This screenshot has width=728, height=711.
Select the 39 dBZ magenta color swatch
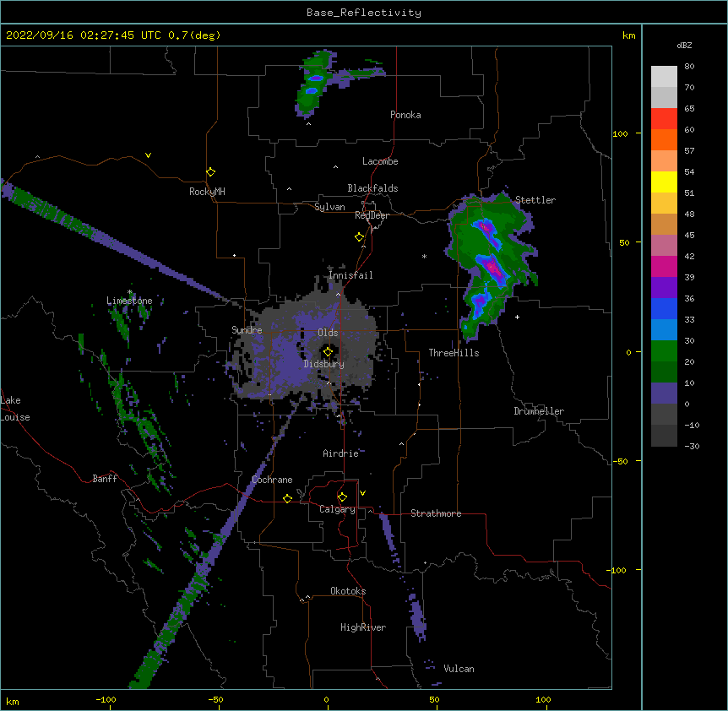(x=664, y=266)
